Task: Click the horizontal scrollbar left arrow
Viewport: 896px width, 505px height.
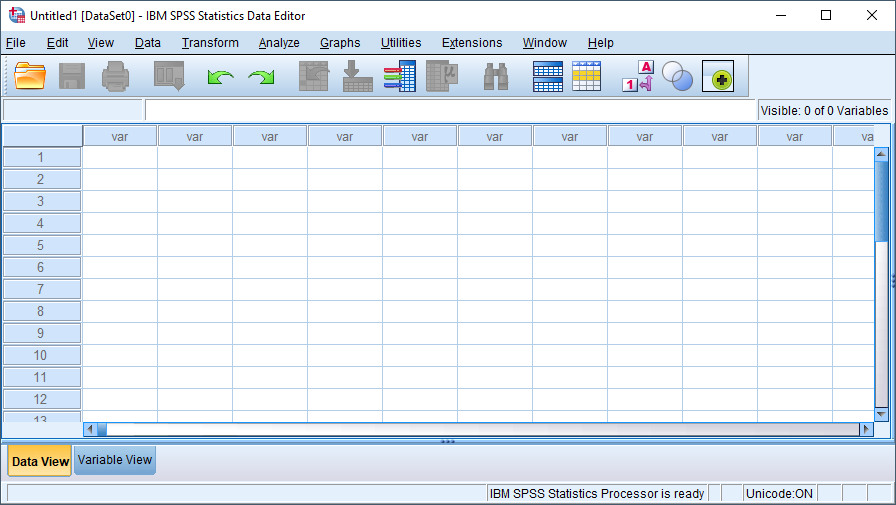Action: [x=90, y=429]
